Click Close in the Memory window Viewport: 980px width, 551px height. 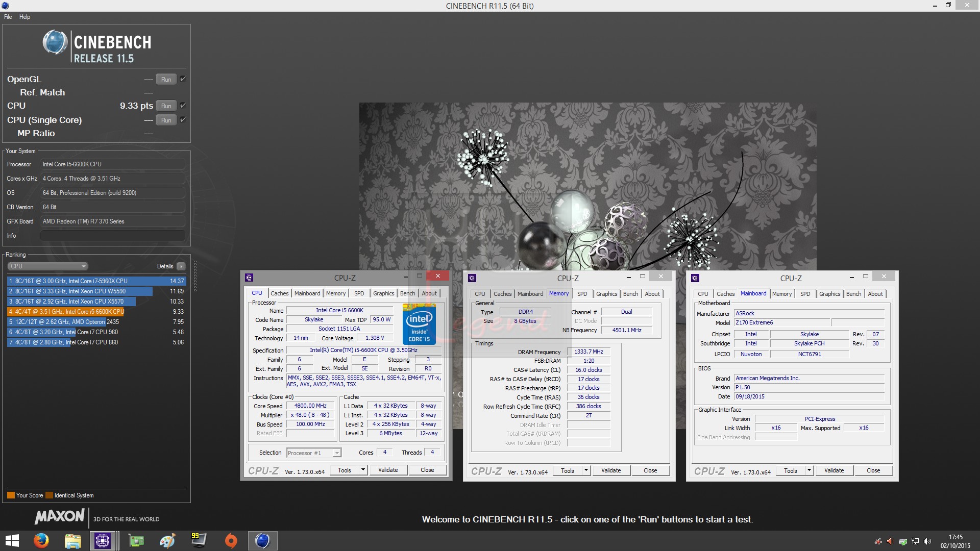[650, 470]
